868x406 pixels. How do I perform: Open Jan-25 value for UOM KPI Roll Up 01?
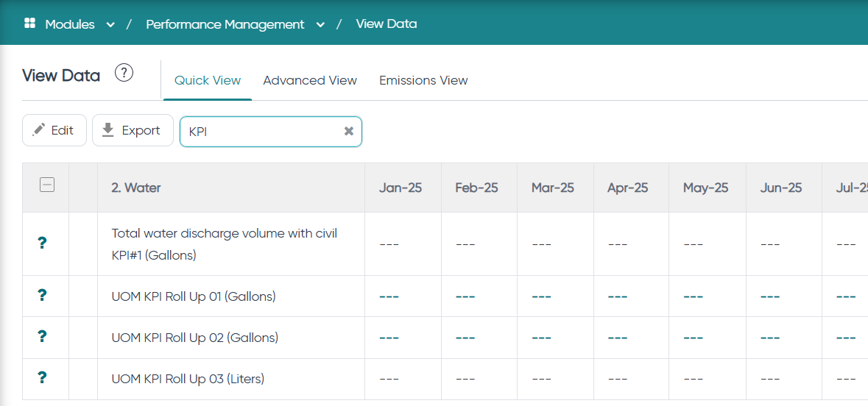pyautogui.click(x=389, y=297)
